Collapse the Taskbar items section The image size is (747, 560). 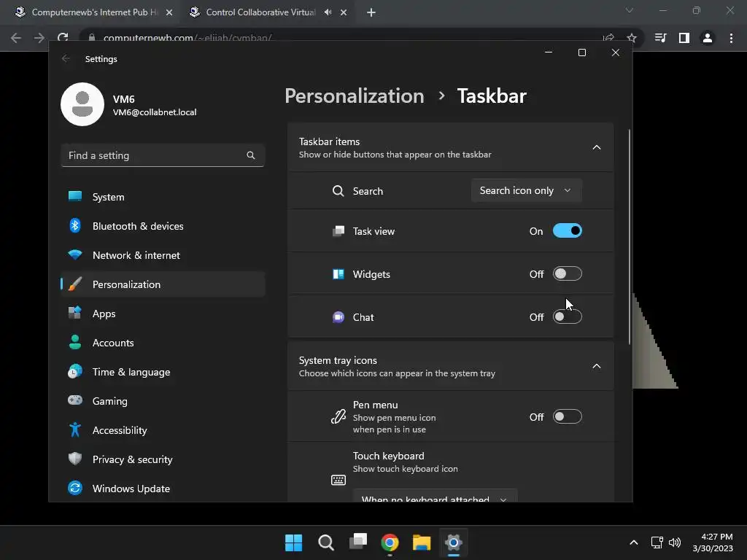(597, 147)
